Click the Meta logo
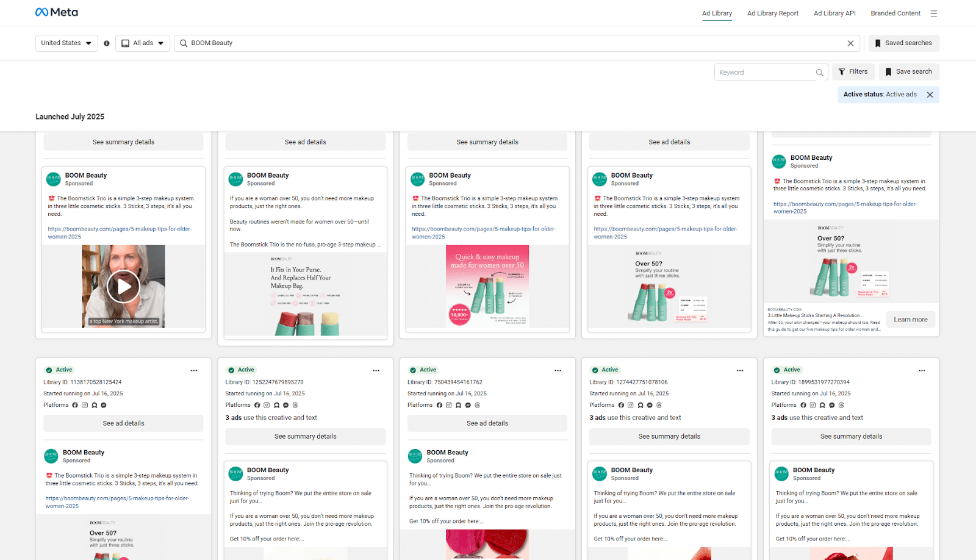The height and width of the screenshot is (560, 976). click(x=57, y=12)
